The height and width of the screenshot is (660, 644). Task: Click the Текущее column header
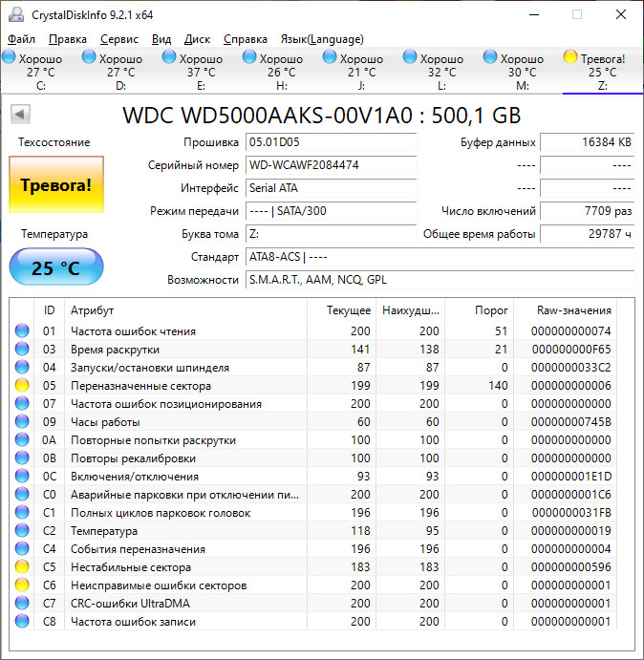[x=341, y=310]
